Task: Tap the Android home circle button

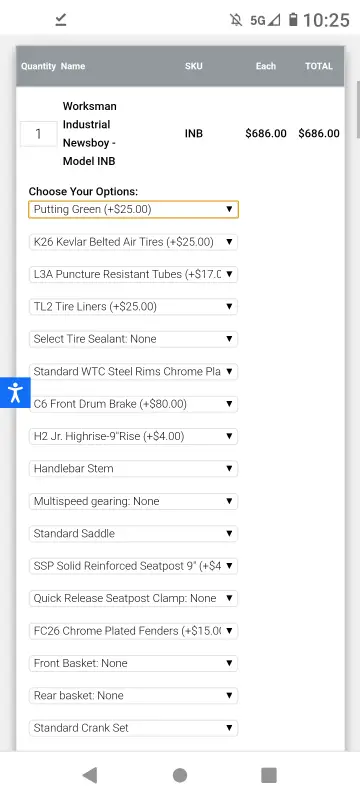Action: tap(180, 775)
